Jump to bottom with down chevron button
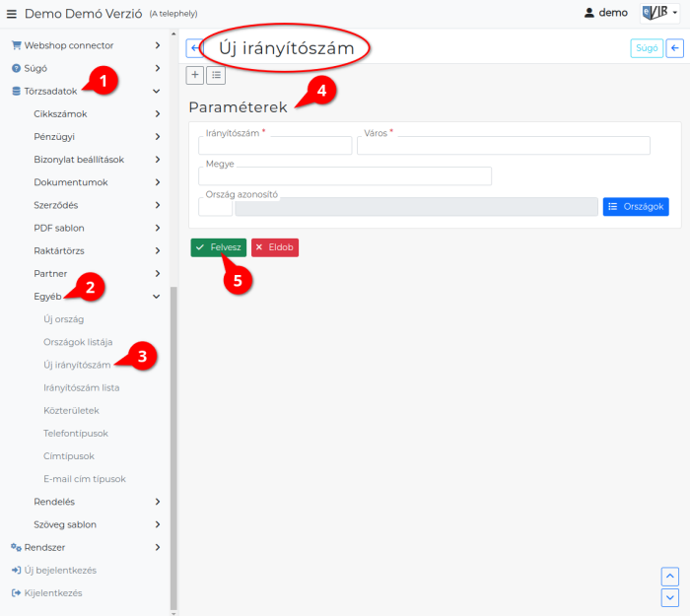Image resolution: width=690 pixels, height=616 pixels. pyautogui.click(x=669, y=597)
